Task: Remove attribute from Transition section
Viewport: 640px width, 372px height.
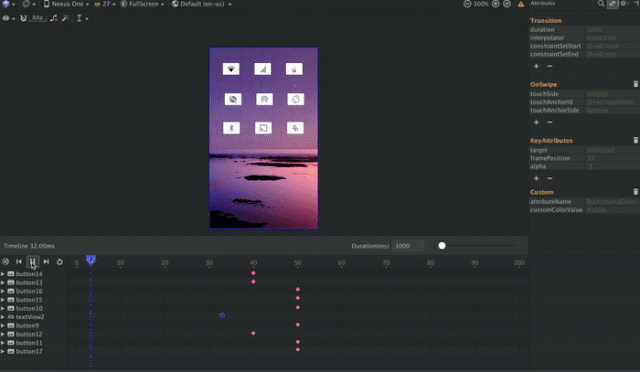Action: [x=550, y=66]
